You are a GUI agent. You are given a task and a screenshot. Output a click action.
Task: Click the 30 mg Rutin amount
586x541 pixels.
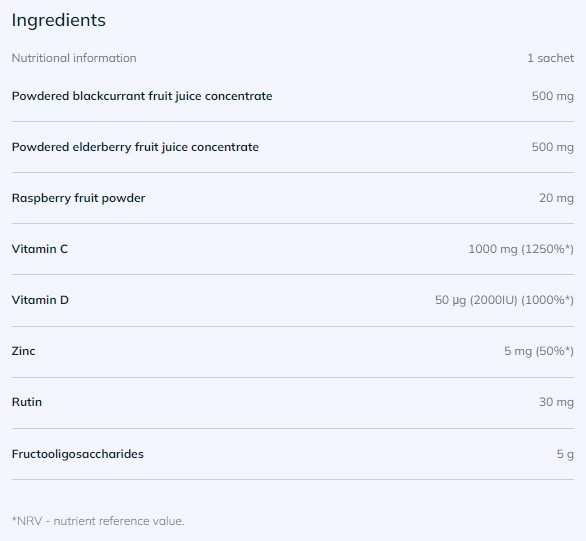click(x=556, y=402)
